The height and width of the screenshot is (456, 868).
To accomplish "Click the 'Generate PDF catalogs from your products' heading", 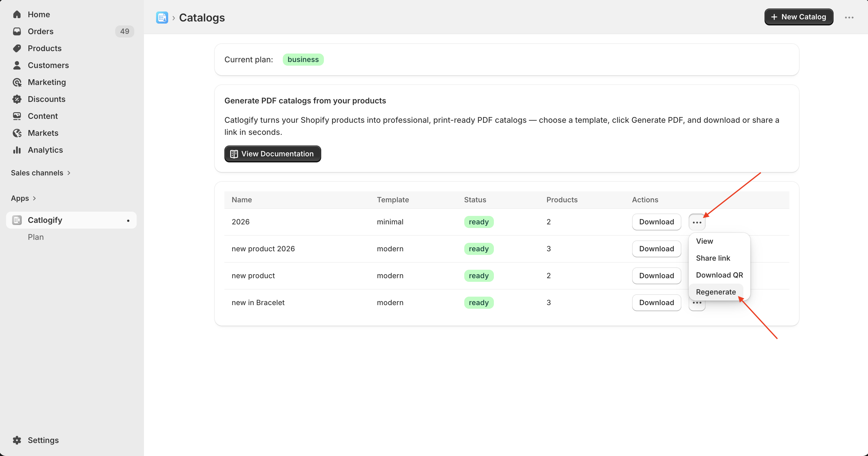I will (x=305, y=101).
